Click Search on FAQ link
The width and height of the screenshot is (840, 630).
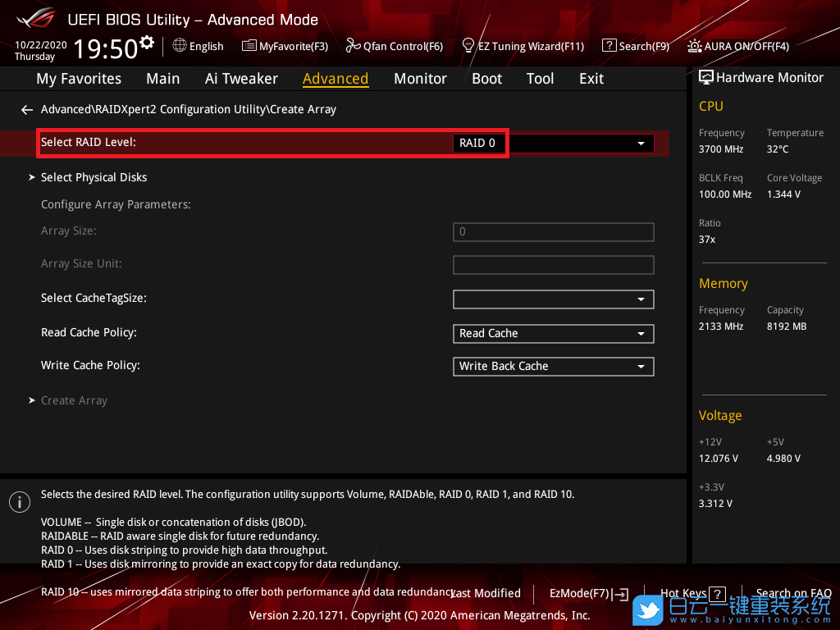[x=792, y=593]
